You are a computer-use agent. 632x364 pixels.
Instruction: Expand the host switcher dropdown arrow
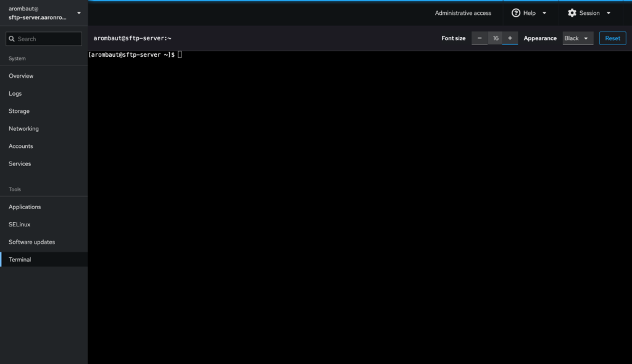tap(78, 13)
